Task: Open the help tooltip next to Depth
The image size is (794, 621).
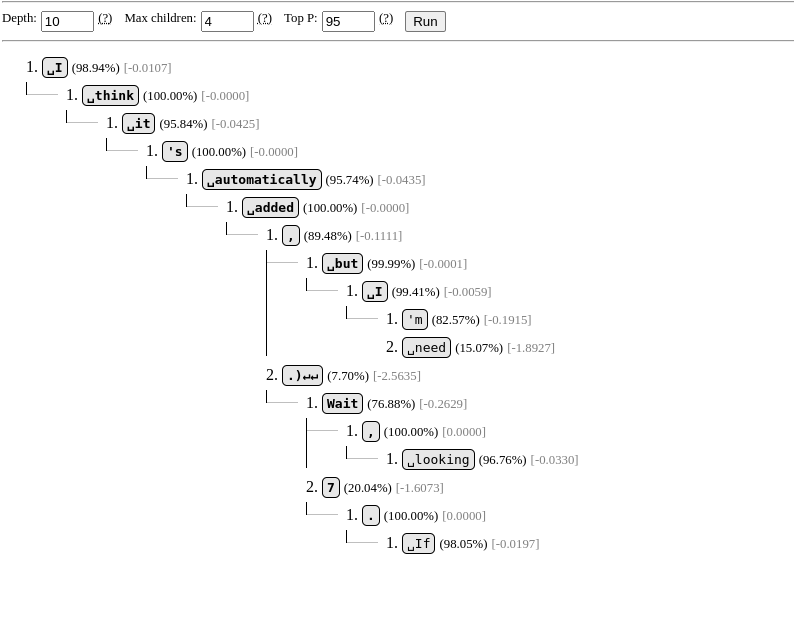Action: click(105, 18)
